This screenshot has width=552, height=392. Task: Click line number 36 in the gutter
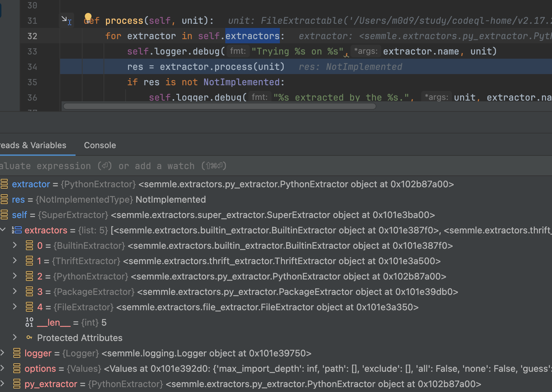(32, 97)
